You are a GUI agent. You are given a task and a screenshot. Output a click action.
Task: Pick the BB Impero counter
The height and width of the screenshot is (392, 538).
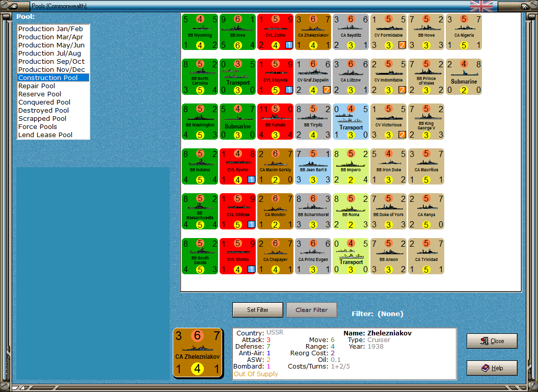click(x=351, y=167)
